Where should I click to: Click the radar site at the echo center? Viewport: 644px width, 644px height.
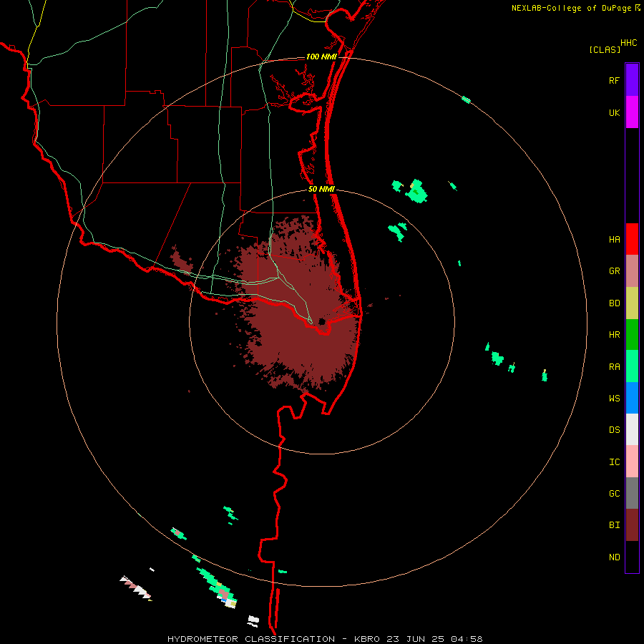coord(322,321)
